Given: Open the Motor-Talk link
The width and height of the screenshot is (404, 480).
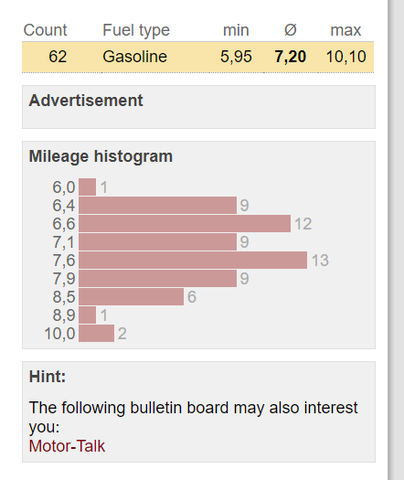Looking at the screenshot, I should coord(67,446).
